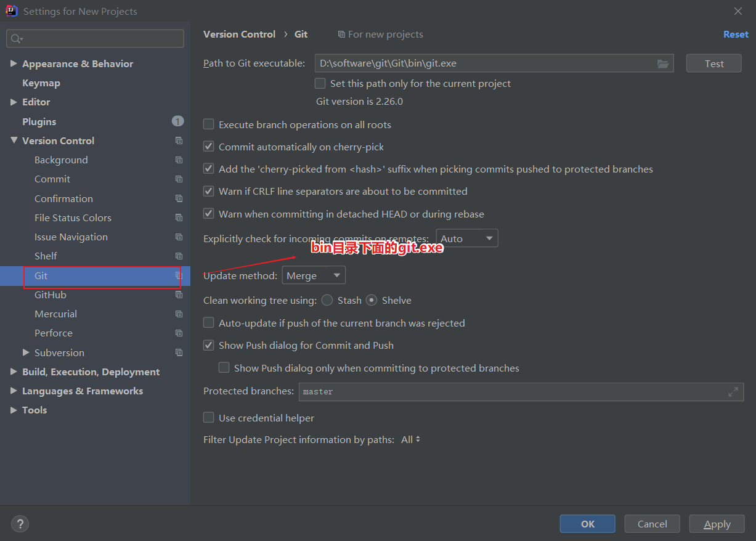Select File Status Colors settings
756x541 pixels.
click(x=73, y=218)
